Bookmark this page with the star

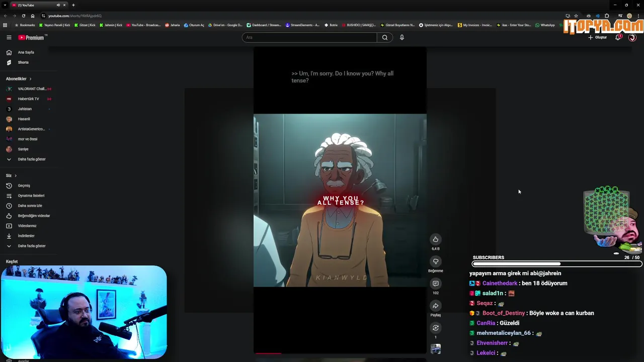point(576,16)
